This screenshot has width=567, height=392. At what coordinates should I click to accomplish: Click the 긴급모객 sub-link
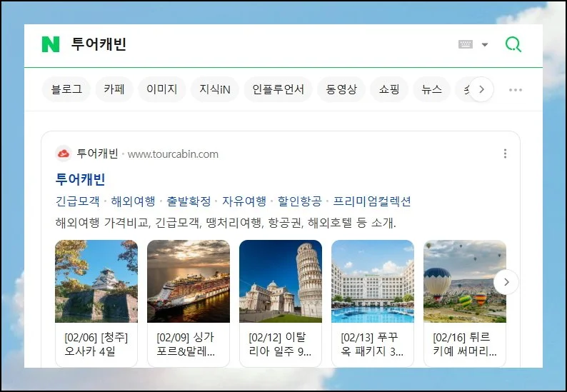(x=77, y=201)
